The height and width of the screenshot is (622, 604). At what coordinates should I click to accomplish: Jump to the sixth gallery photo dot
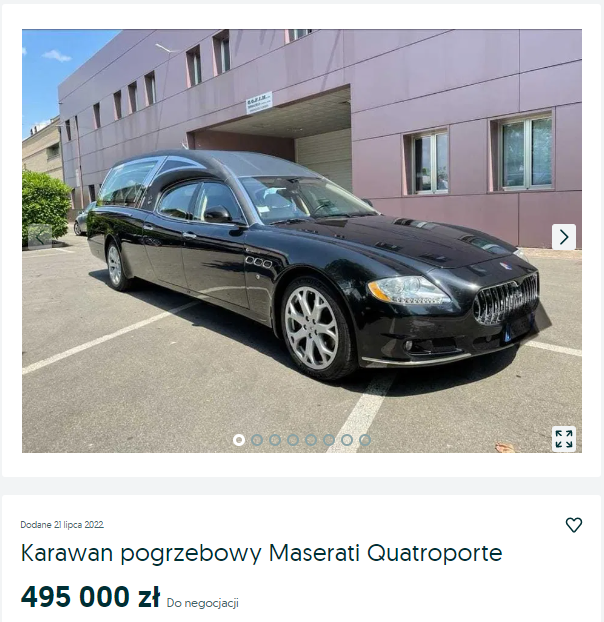329,440
